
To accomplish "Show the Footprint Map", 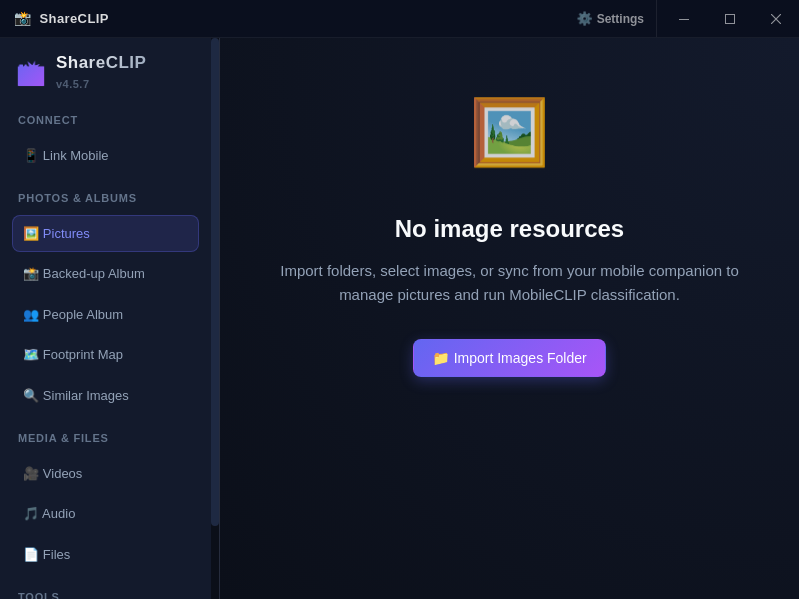I will [x=105, y=355].
